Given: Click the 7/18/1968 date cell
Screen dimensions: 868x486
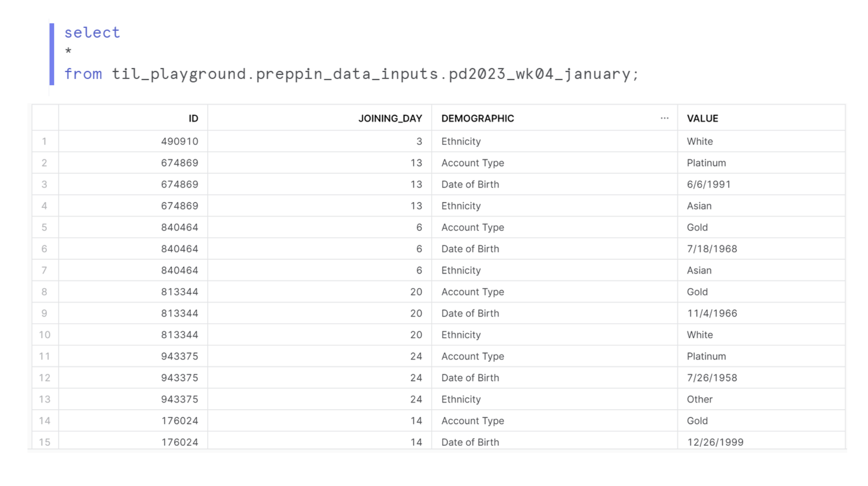Looking at the screenshot, I should click(x=712, y=249).
